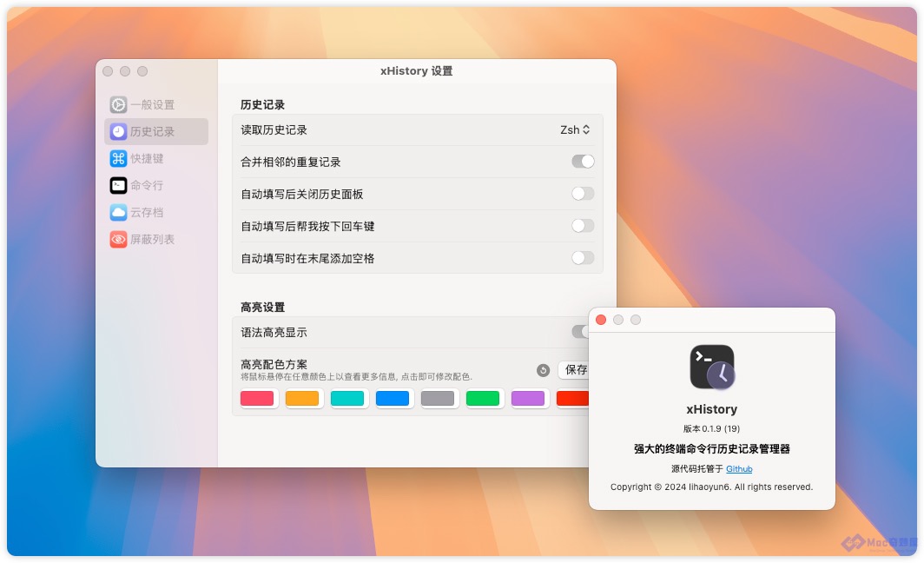The height and width of the screenshot is (563, 924).
Task: Switch to the 云存档 sidebar section
Action: 156,212
